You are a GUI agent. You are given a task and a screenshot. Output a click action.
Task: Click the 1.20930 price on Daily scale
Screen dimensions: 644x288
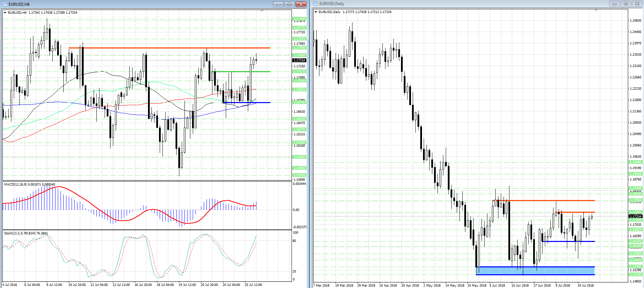pyautogui.click(x=635, y=123)
